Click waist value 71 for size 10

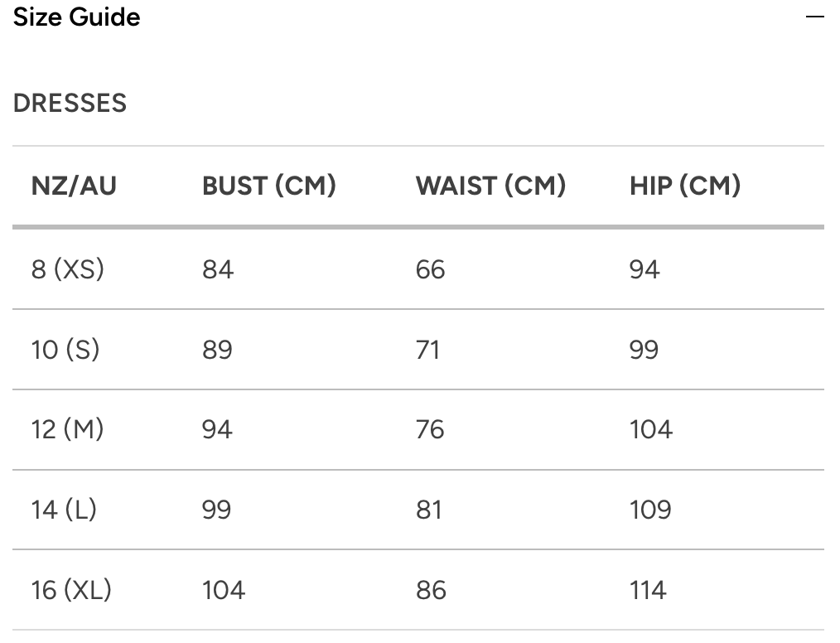point(428,350)
